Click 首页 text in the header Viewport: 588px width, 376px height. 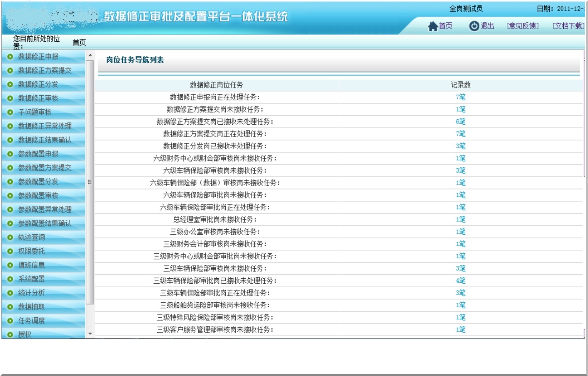pos(446,26)
